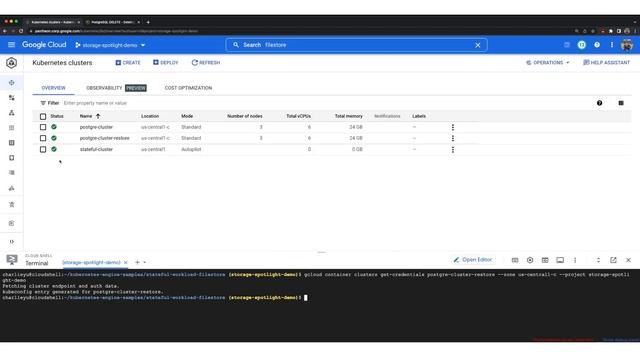Open the help question mark in header
The image size is (640, 360).
[597, 45]
